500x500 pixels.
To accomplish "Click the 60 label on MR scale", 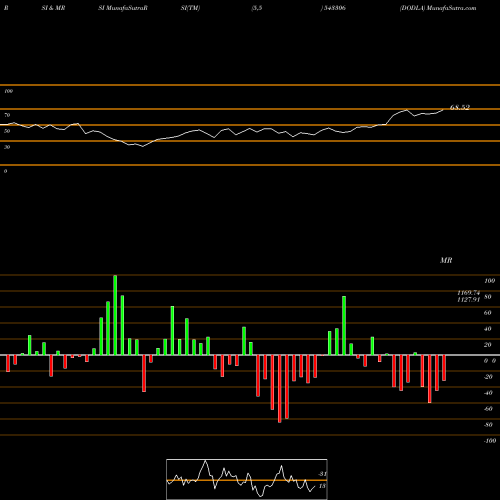I will coord(488,313).
